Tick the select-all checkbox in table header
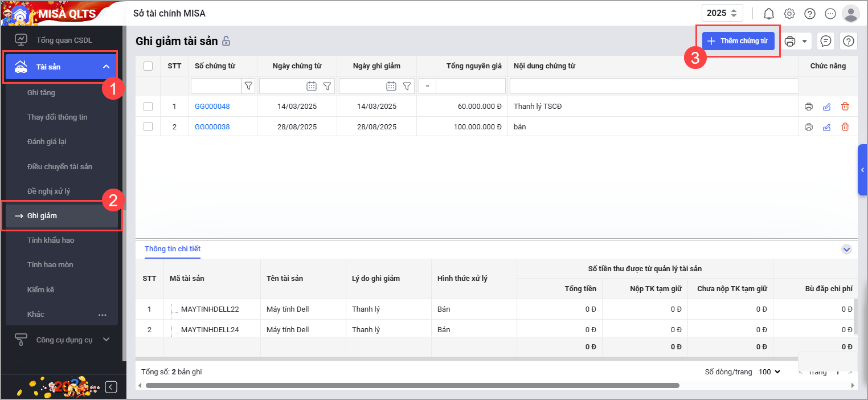The width and height of the screenshot is (868, 400). point(148,66)
